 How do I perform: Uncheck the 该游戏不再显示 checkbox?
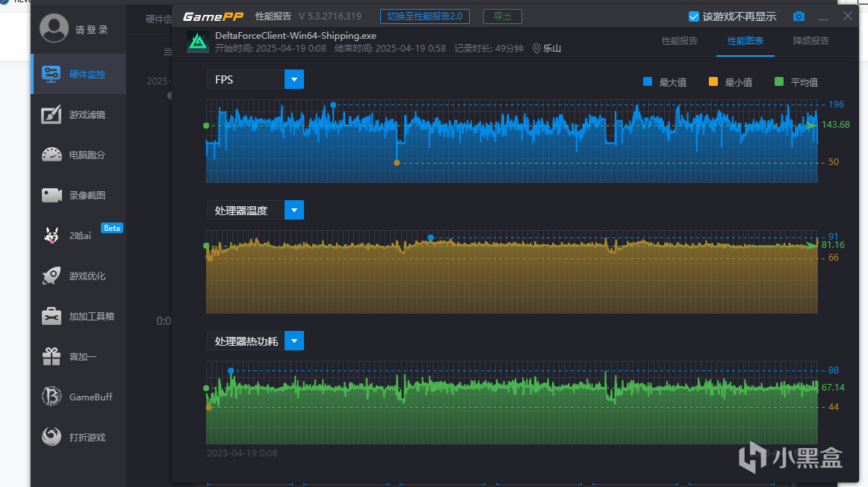[x=693, y=16]
